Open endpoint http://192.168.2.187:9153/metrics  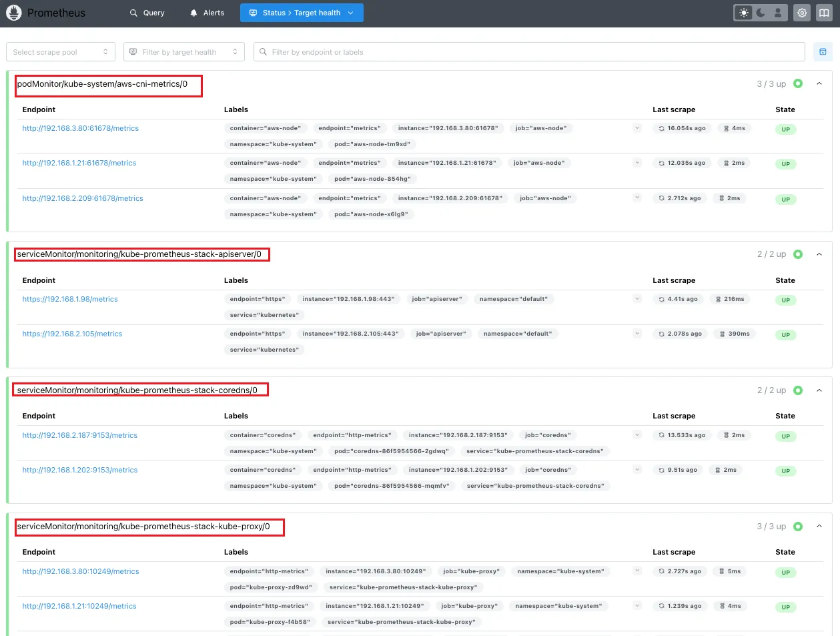80,435
